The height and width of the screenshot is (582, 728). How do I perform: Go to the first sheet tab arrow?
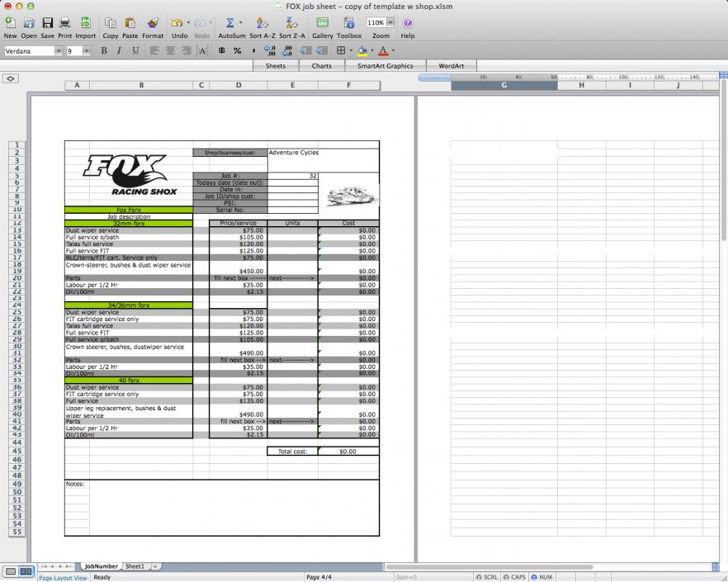pyautogui.click(x=44, y=566)
